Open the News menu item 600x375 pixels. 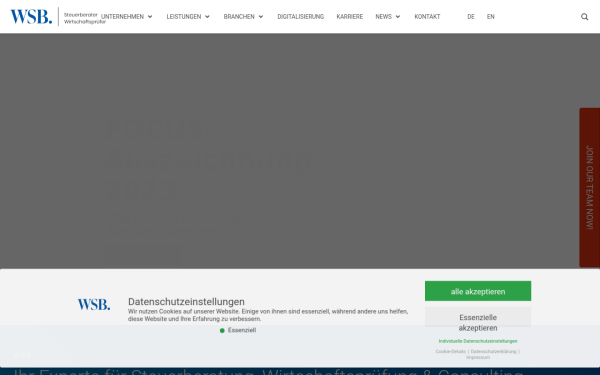383,16
